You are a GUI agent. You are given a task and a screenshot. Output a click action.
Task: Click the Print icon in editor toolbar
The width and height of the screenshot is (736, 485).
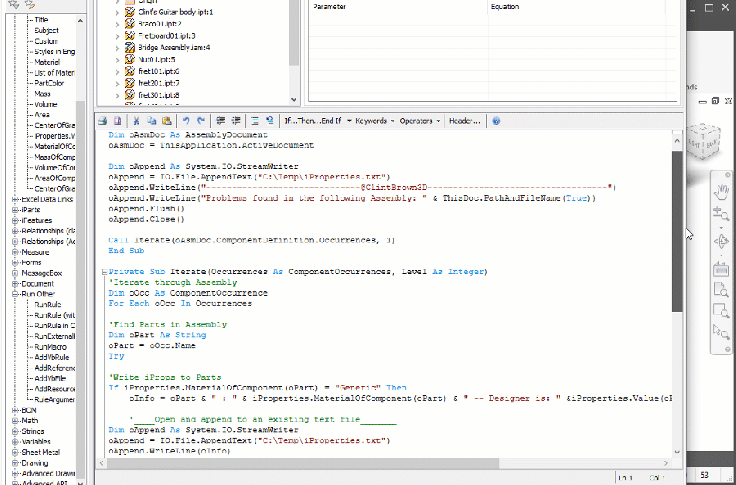(103, 120)
